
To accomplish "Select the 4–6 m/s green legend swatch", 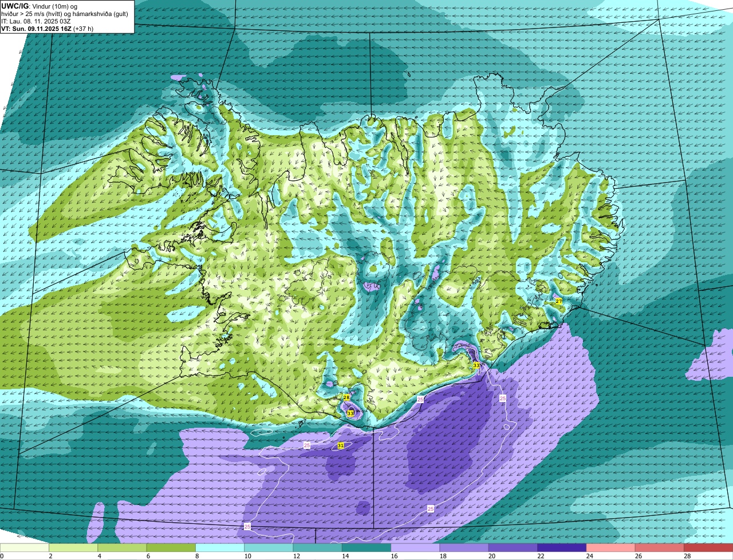I will 122,547.
